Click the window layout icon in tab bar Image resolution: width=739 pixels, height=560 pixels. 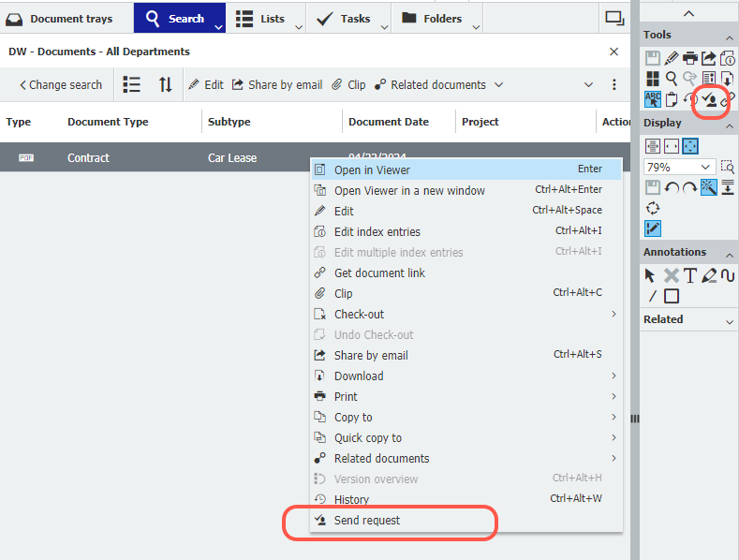click(x=614, y=19)
